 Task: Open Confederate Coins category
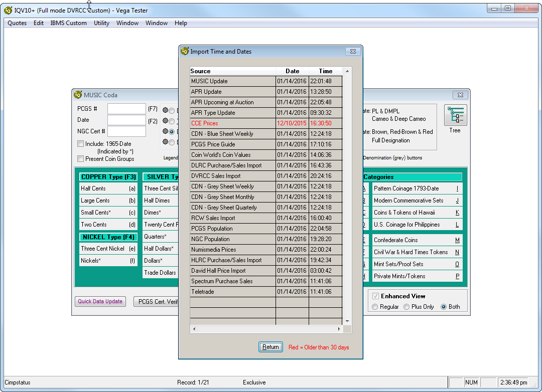tap(417, 240)
